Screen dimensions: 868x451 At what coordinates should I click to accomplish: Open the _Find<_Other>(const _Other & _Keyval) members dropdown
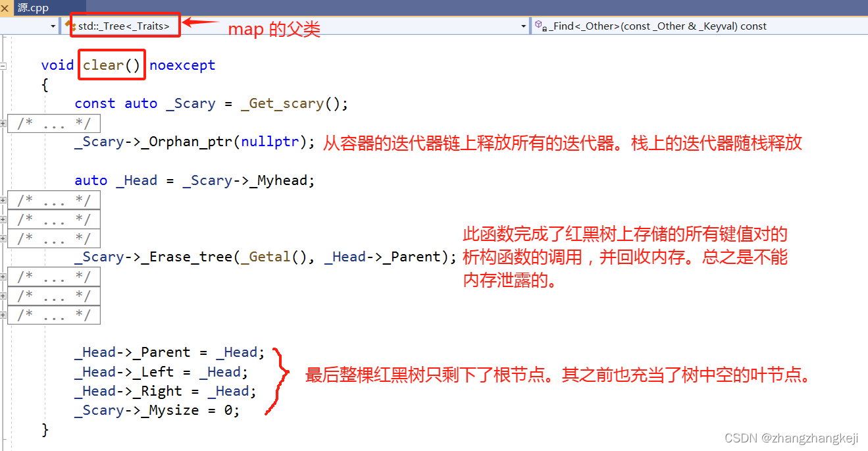pyautogui.click(x=699, y=26)
